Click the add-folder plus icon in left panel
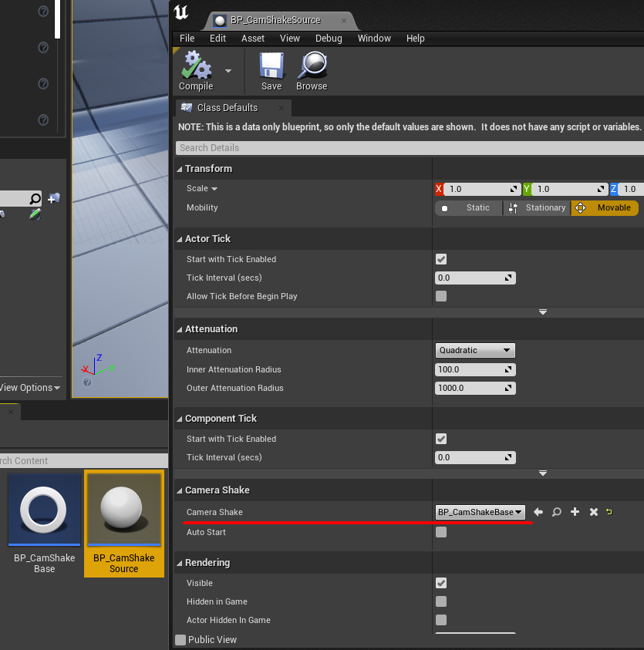The width and height of the screenshot is (644, 650). pyautogui.click(x=53, y=199)
